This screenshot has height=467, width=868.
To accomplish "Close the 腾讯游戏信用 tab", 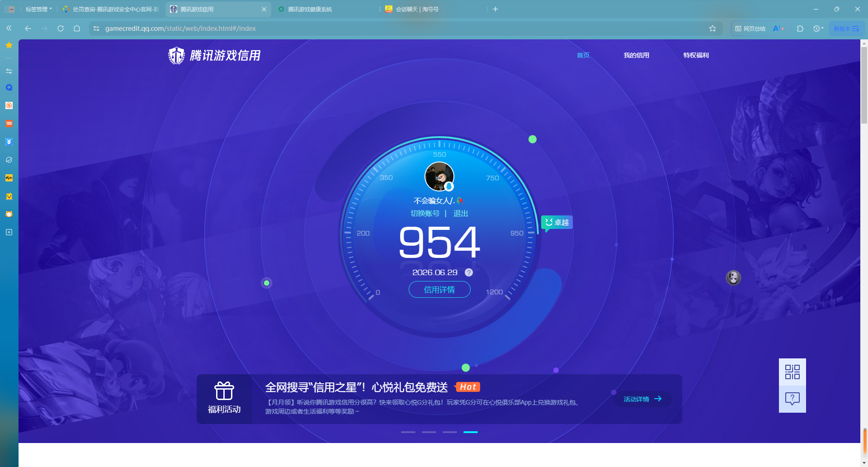I will coord(264,9).
